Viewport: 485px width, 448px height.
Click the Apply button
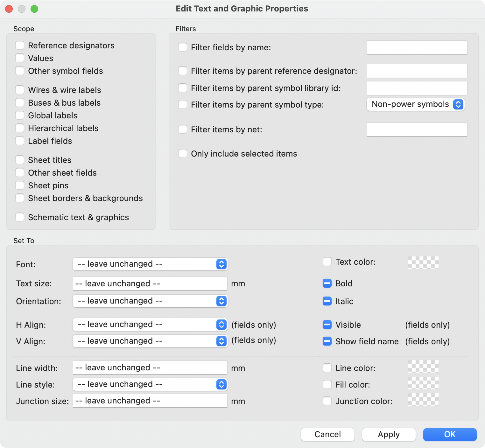point(389,434)
